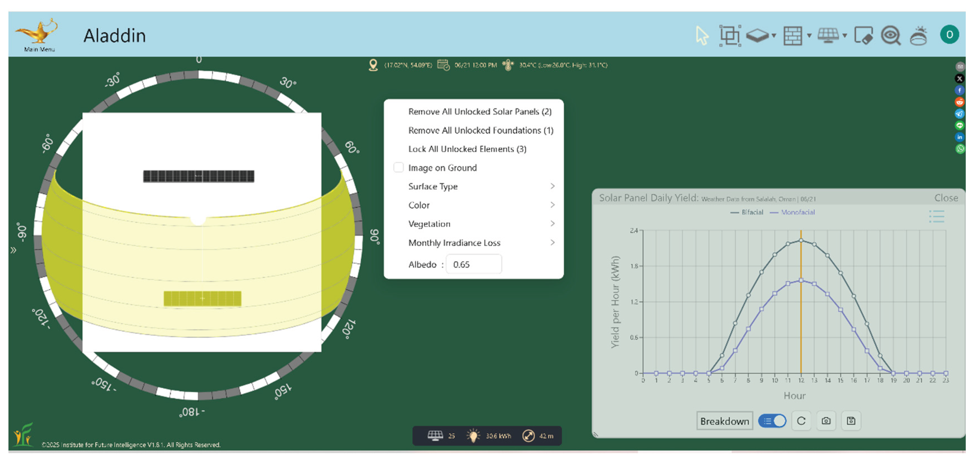This screenshot has width=980, height=463.
Task: Open dropdown arrow next to foundation icon
Action: coord(774,36)
